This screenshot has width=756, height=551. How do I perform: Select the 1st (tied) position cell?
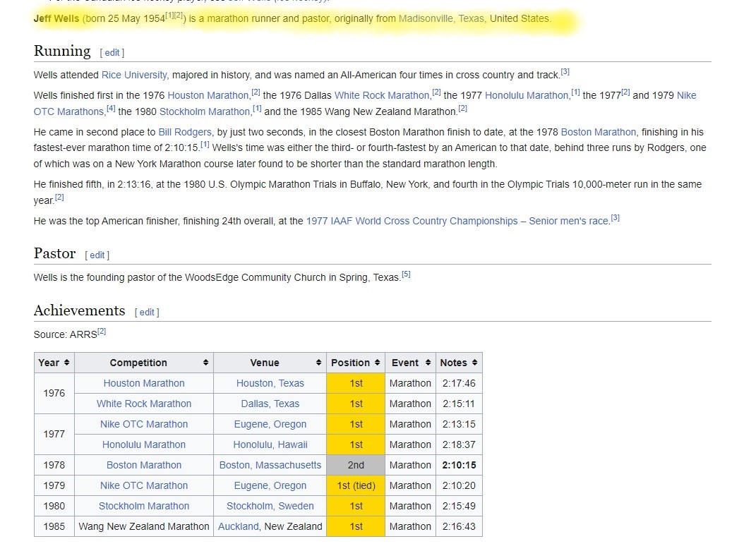[356, 485]
